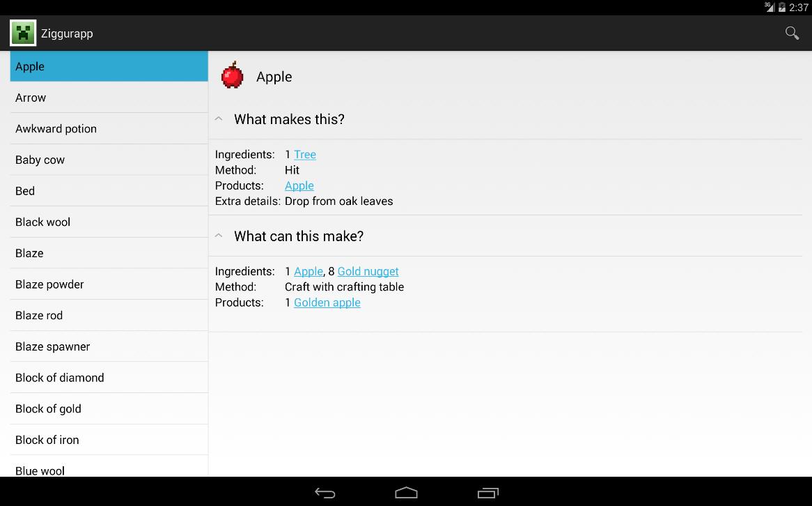Open search with the magnifier icon
This screenshot has width=812, height=506.
tap(792, 33)
